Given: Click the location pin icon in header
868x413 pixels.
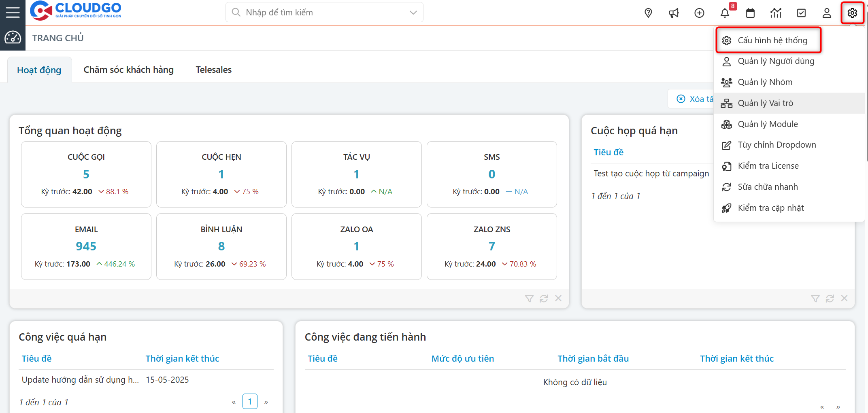Looking at the screenshot, I should (x=648, y=13).
